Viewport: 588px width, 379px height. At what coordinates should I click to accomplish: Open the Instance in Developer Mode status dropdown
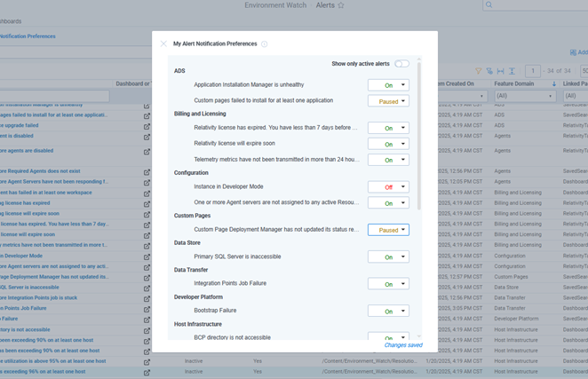click(x=388, y=187)
